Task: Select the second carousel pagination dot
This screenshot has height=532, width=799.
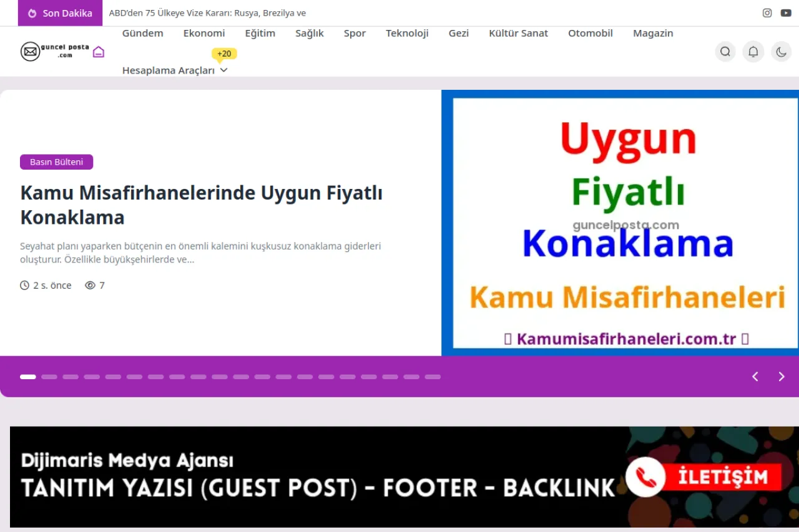Action: (x=49, y=377)
